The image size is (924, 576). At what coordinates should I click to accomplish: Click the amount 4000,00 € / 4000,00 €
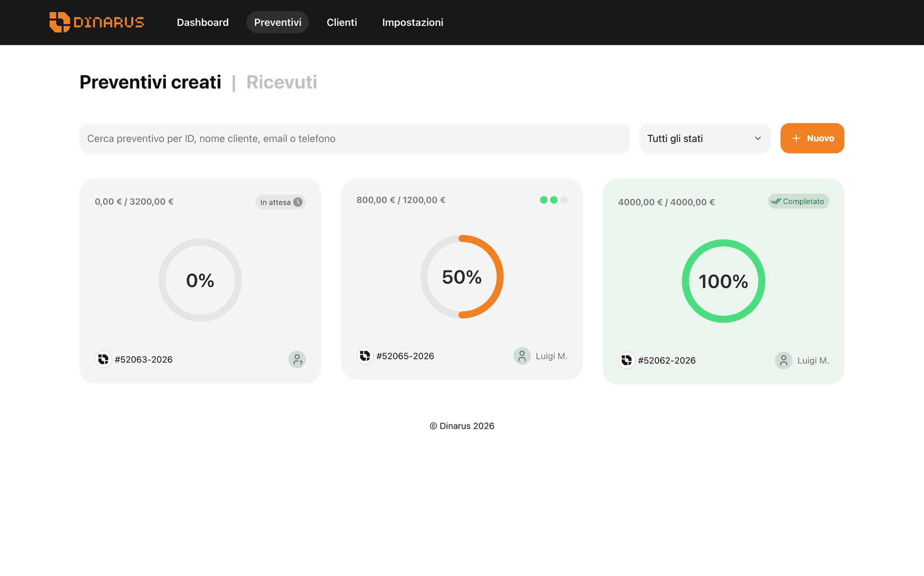tap(666, 202)
